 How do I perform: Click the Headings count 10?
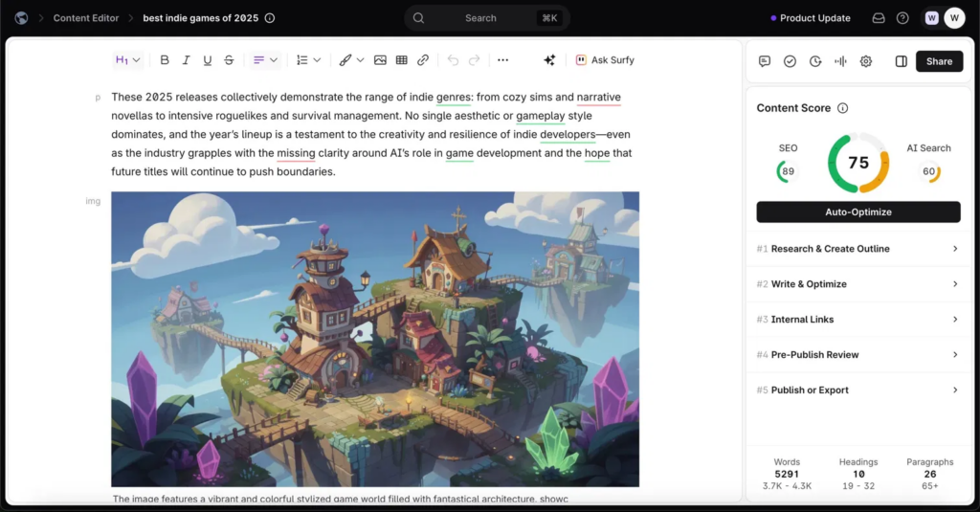(858, 475)
